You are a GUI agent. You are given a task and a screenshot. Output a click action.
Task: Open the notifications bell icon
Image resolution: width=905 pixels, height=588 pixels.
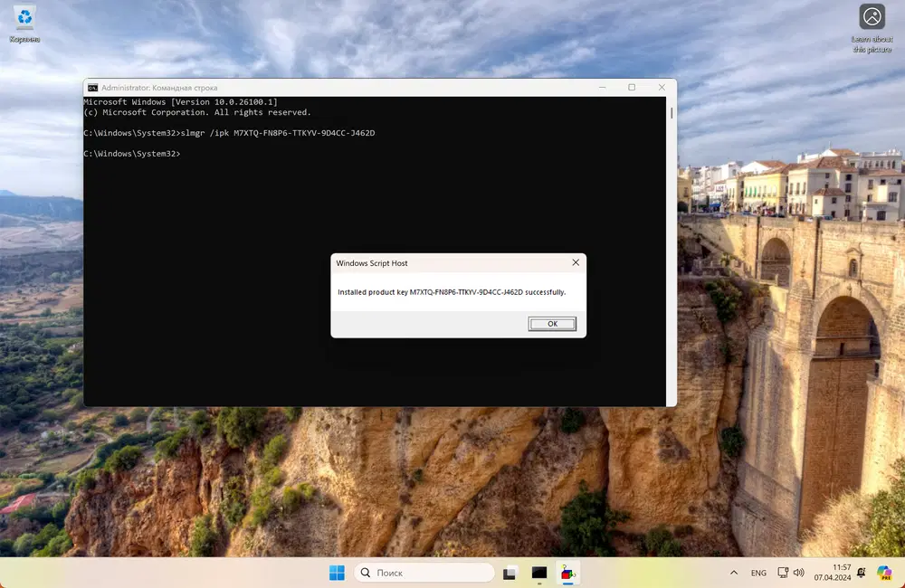[862, 573]
